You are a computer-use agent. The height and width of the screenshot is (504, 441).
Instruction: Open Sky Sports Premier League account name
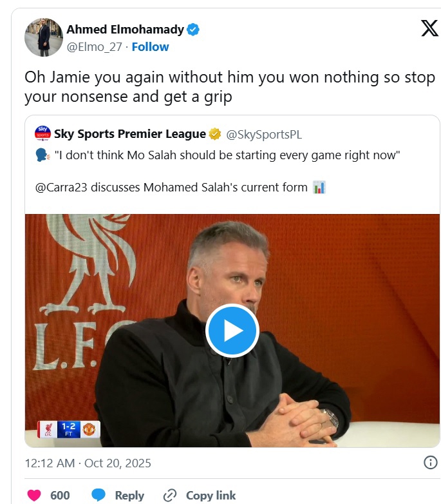(x=130, y=134)
